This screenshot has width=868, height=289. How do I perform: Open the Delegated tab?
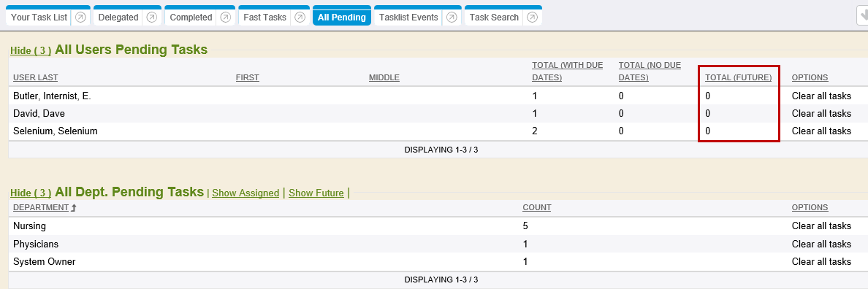(118, 17)
